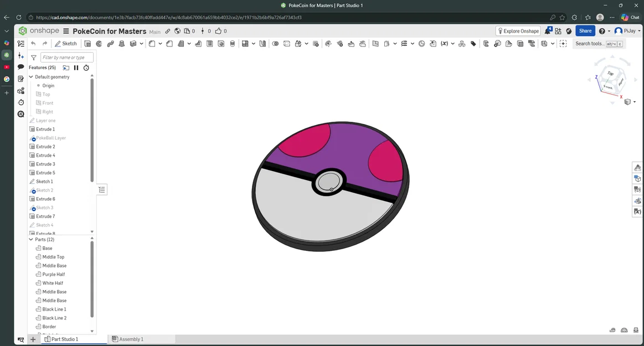This screenshot has width=644, height=346.
Task: Toggle regeneration times stopwatch icon
Action: coord(86,68)
